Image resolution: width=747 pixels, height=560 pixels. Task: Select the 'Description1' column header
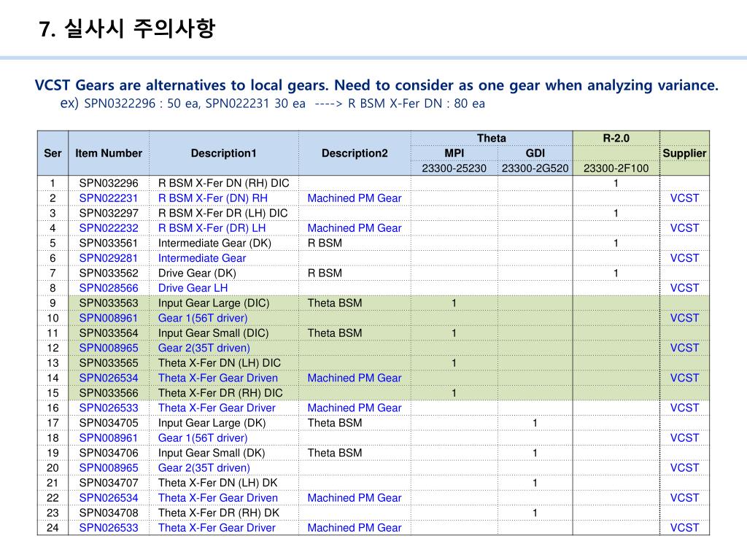tap(223, 153)
